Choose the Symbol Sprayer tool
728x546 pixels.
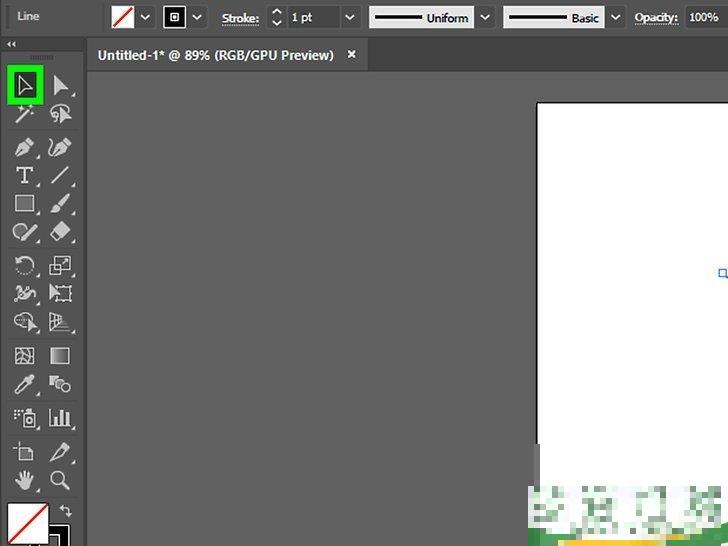(25, 418)
